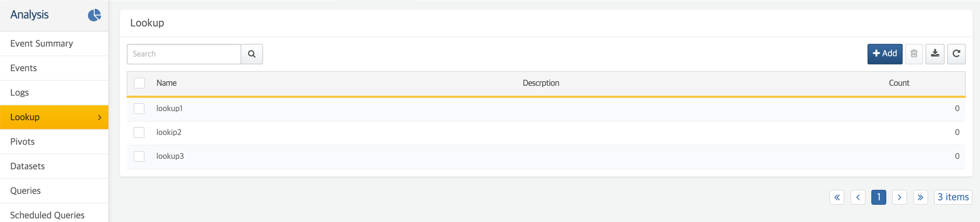Toggle the select-all header checkbox
The height and width of the screenshot is (222, 980).
[140, 83]
